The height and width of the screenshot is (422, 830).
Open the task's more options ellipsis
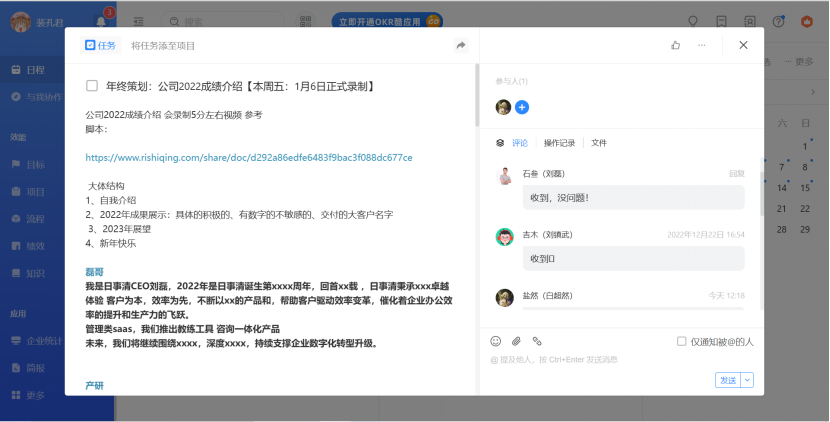coord(701,46)
